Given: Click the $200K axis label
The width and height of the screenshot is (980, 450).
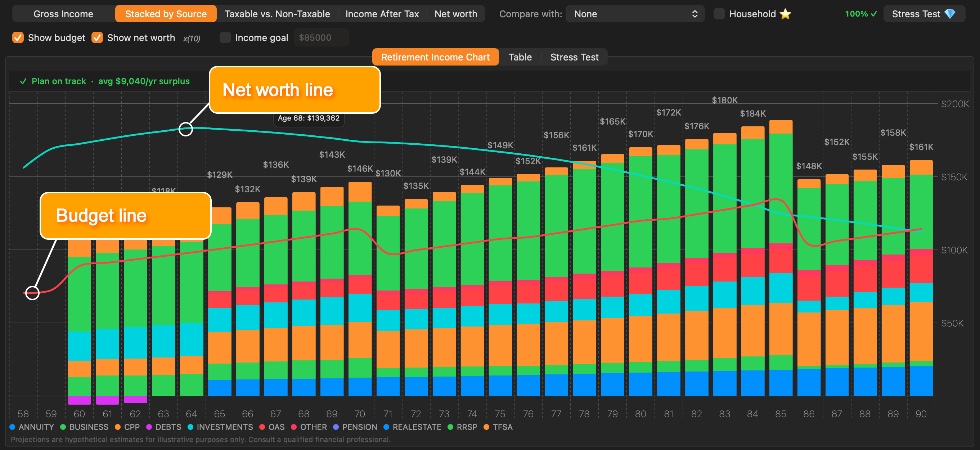Looking at the screenshot, I should [955, 104].
